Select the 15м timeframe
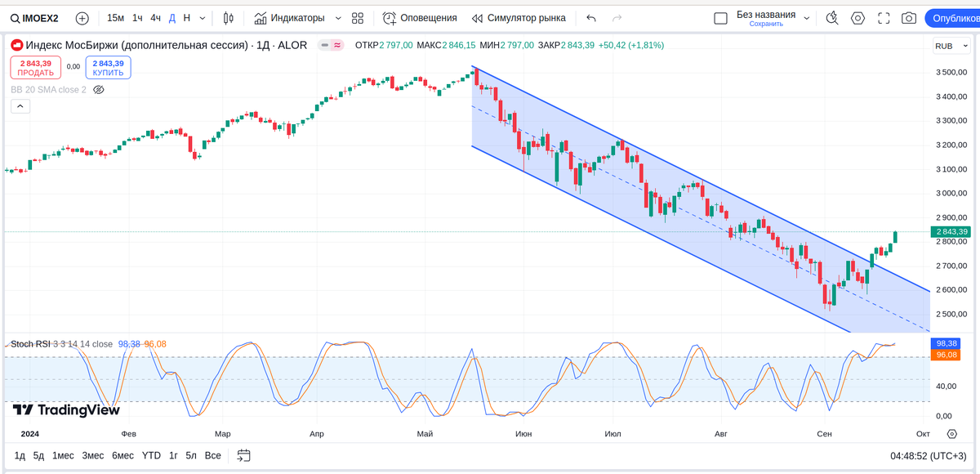This screenshot has height=474, width=980. [x=116, y=18]
